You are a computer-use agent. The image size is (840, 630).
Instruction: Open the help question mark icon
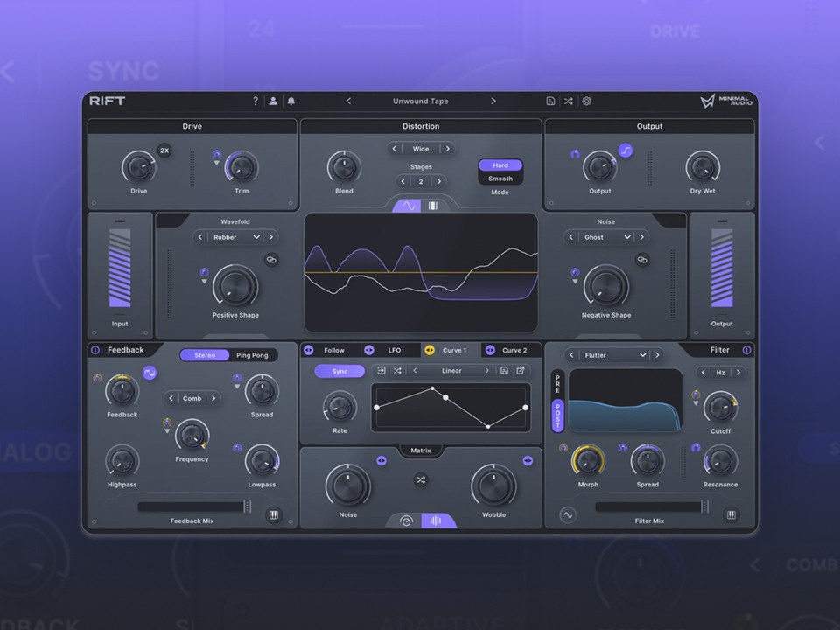point(255,101)
